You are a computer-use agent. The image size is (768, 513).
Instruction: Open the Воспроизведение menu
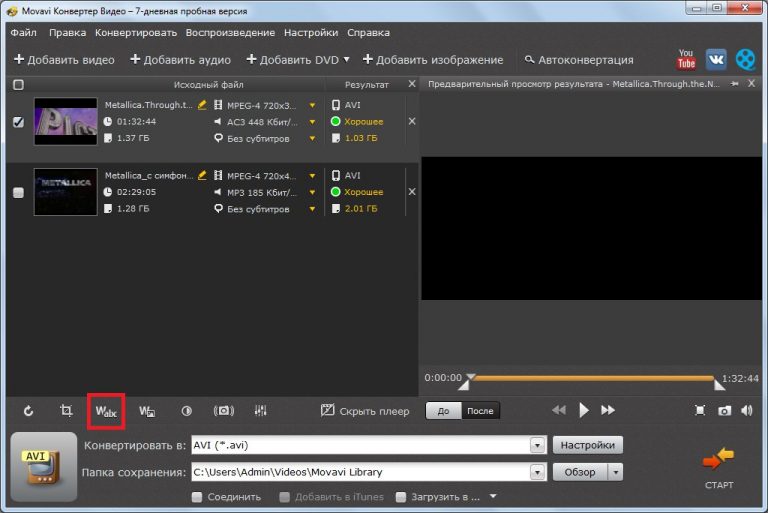(230, 33)
